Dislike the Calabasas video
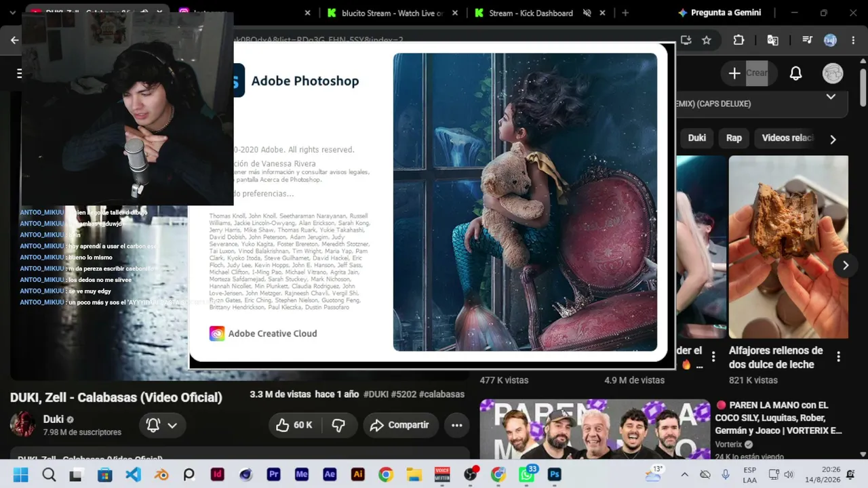Image resolution: width=868 pixels, height=488 pixels. pyautogui.click(x=338, y=425)
